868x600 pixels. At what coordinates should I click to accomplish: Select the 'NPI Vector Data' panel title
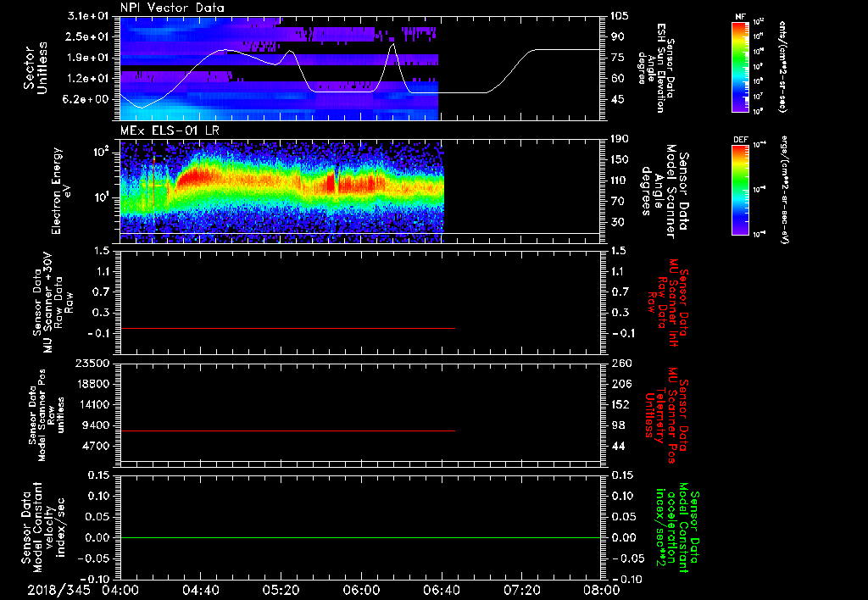(172, 8)
